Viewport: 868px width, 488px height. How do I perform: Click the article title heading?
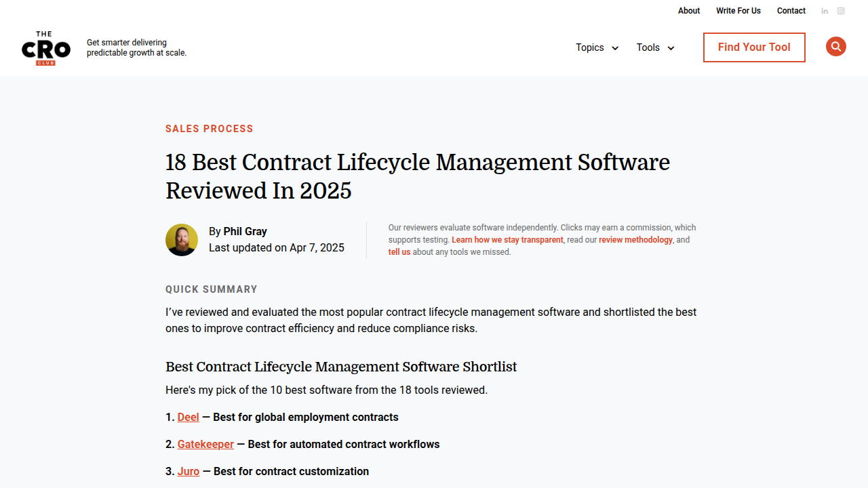(x=418, y=176)
